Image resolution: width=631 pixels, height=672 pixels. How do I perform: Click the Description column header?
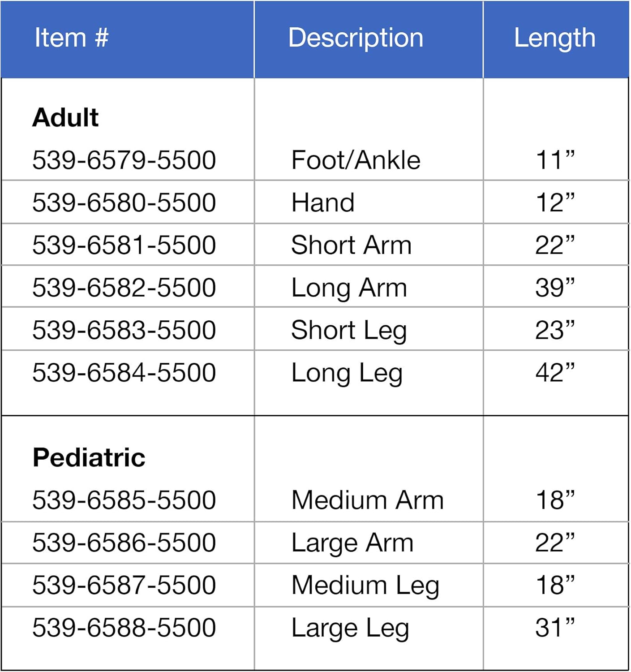pos(356,38)
